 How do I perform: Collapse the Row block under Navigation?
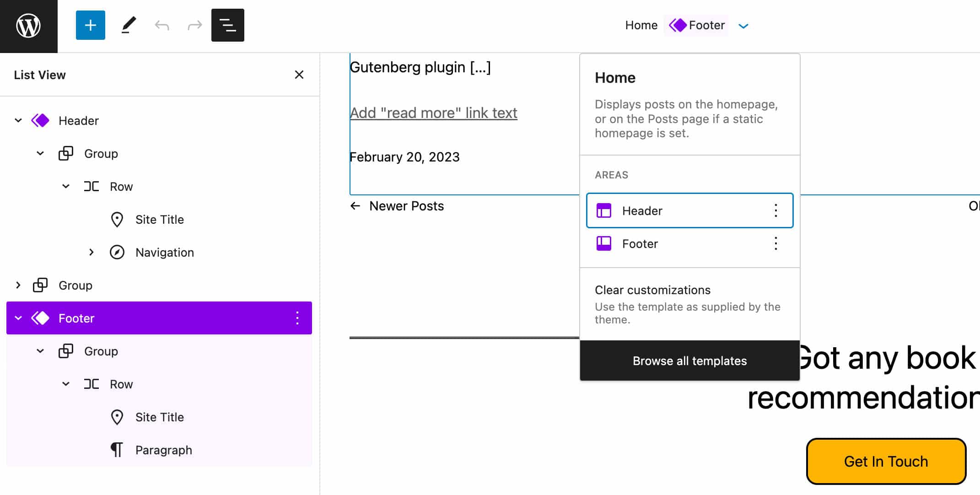click(66, 186)
